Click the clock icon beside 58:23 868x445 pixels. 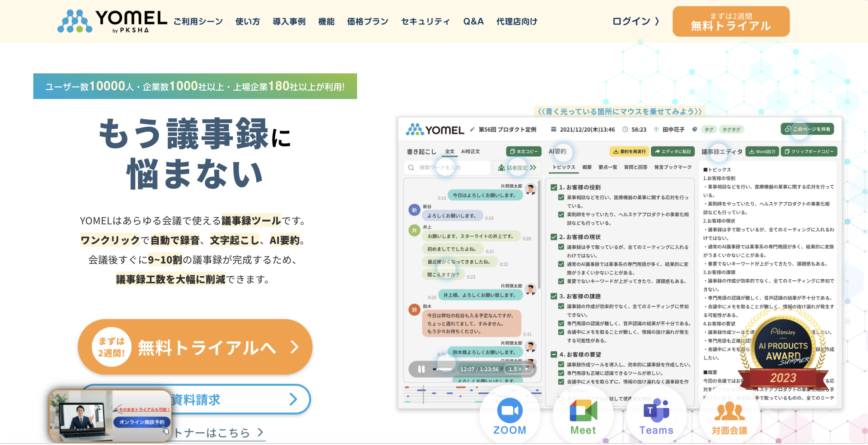point(625,129)
